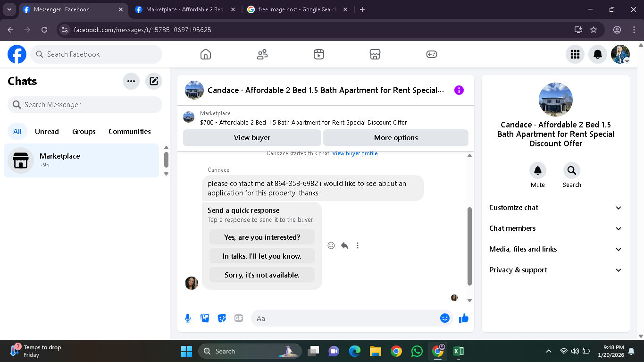Choose a GIF icon
This screenshot has width=644, height=362.
pos(239,318)
